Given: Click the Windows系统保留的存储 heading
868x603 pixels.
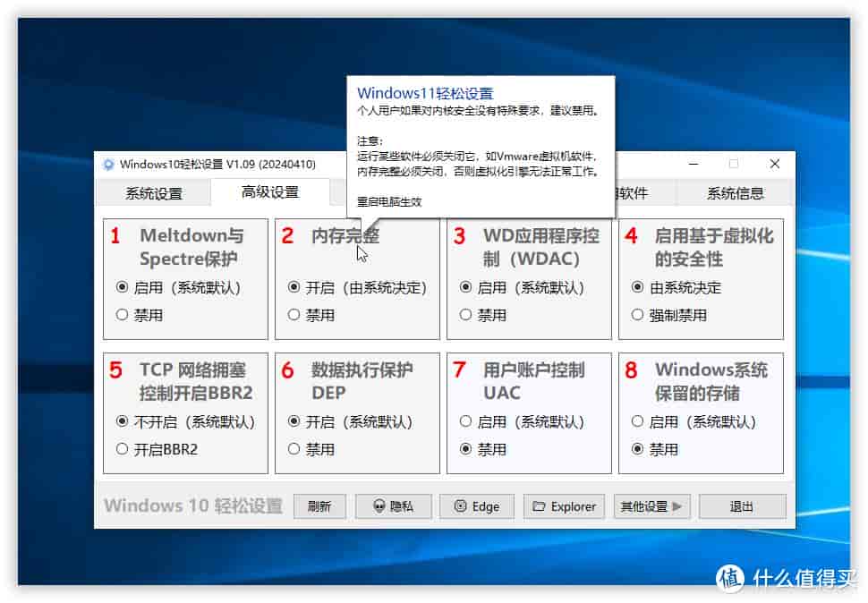Looking at the screenshot, I should pos(711,381).
